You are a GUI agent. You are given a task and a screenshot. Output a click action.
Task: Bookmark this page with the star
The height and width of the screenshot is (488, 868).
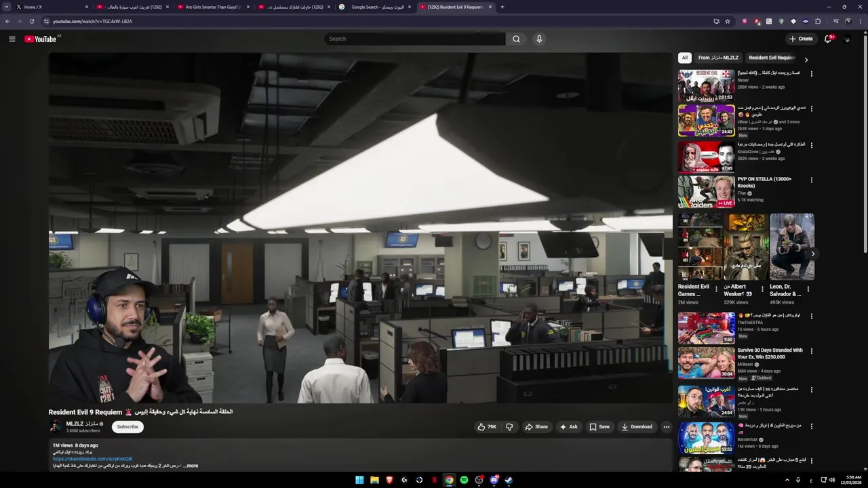[x=728, y=21]
